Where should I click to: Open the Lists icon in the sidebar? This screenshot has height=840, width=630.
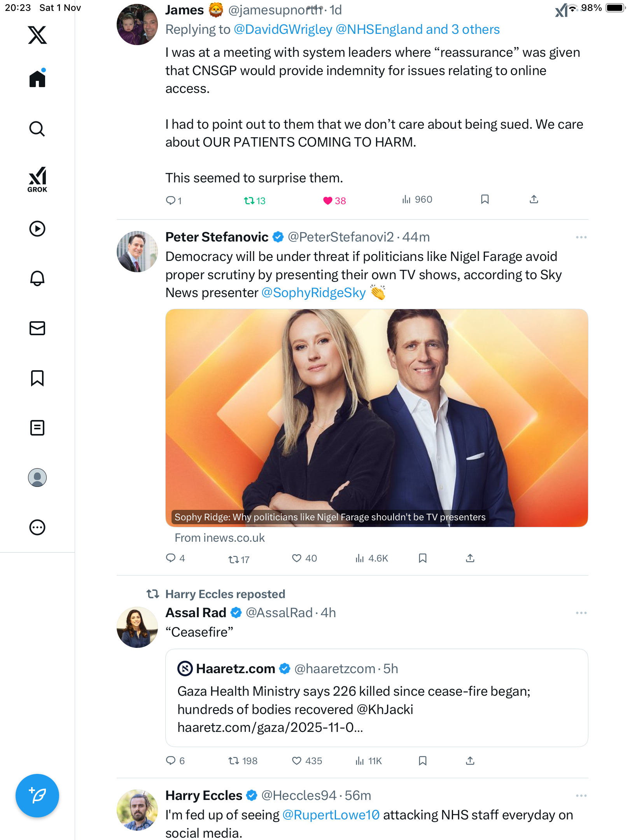(37, 428)
